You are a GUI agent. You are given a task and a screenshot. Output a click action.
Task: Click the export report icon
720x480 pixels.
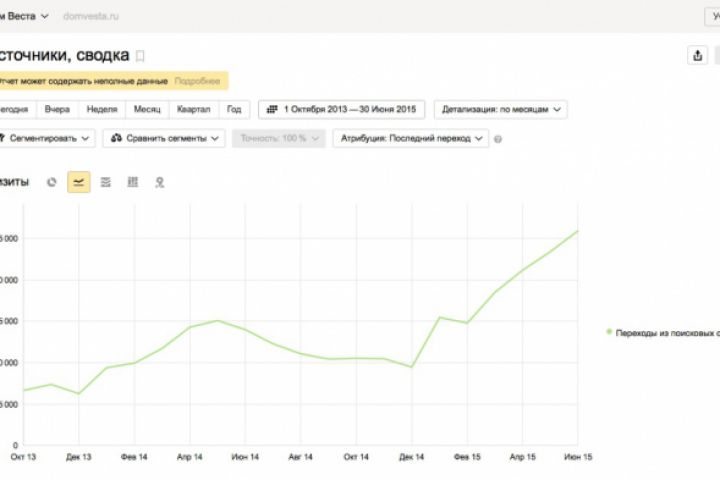point(697,56)
